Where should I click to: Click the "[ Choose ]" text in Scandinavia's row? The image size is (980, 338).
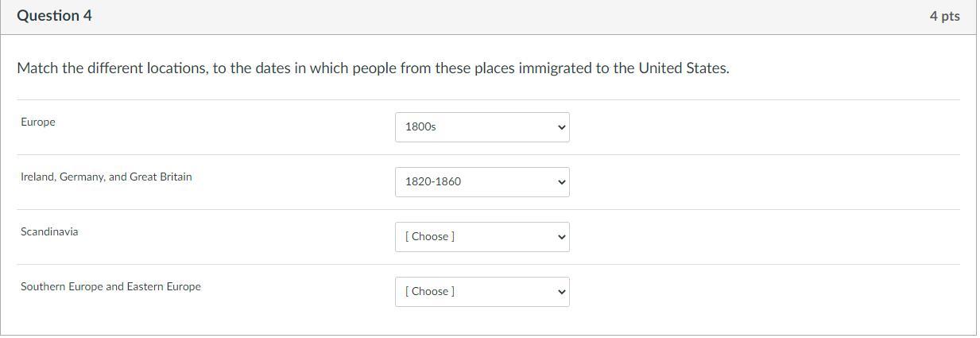pyautogui.click(x=430, y=237)
